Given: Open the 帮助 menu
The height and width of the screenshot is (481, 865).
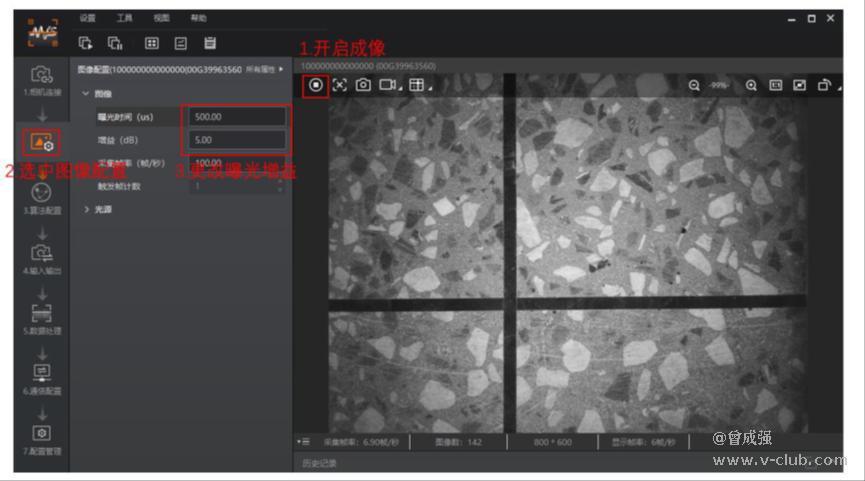Looking at the screenshot, I should tap(198, 18).
